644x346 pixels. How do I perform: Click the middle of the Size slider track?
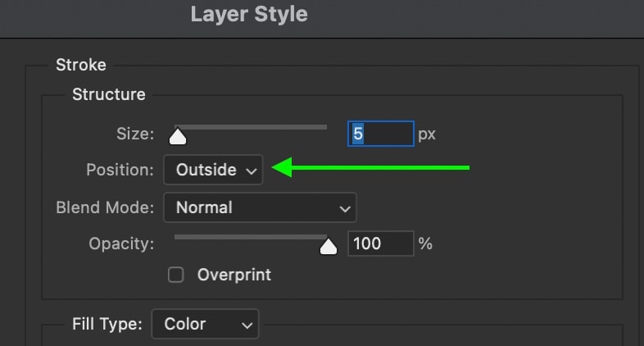pos(251,127)
